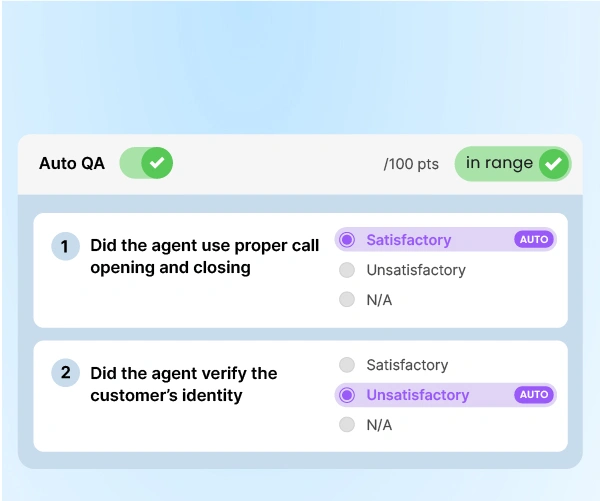Click the 'verify the customer's identity' question text
The height and width of the screenshot is (501, 600).
183,384
